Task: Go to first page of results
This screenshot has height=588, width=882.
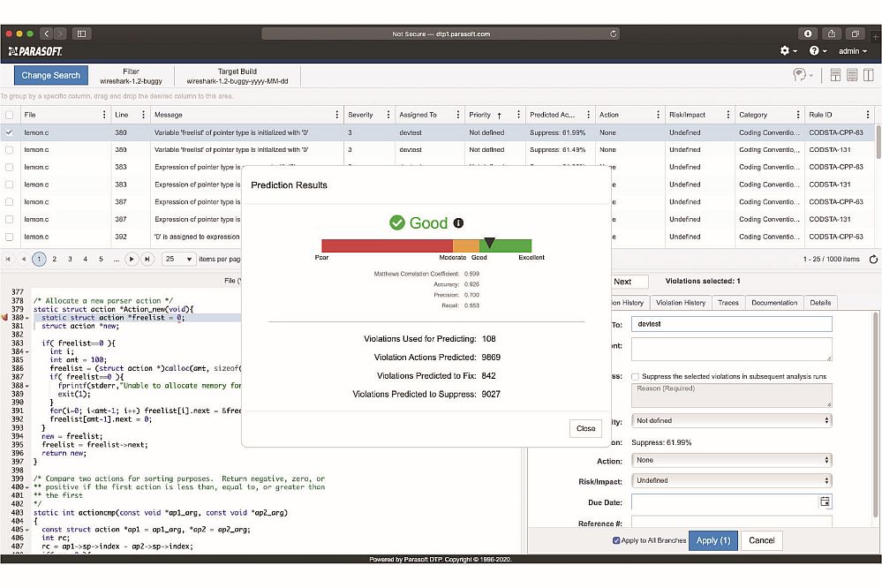Action: click(8, 259)
